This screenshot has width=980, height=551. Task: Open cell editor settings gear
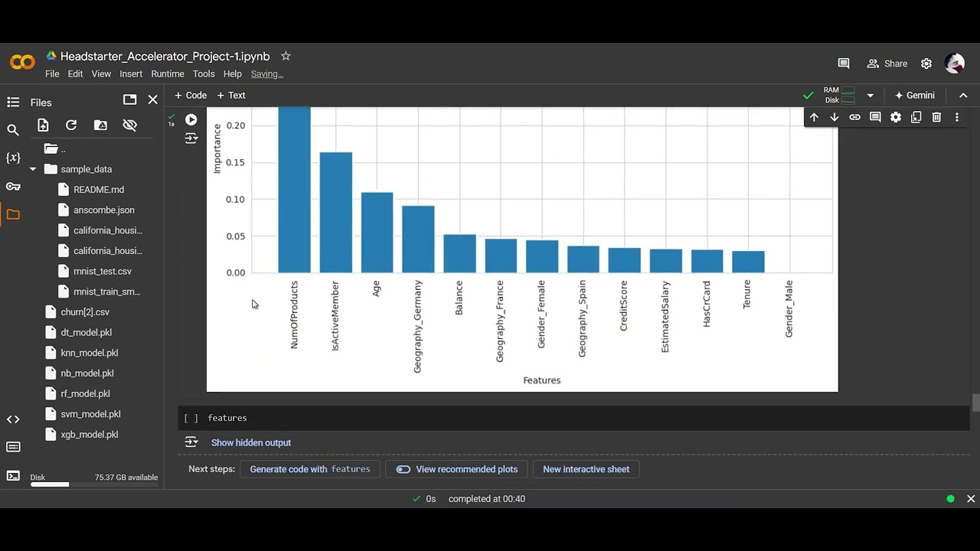(896, 117)
